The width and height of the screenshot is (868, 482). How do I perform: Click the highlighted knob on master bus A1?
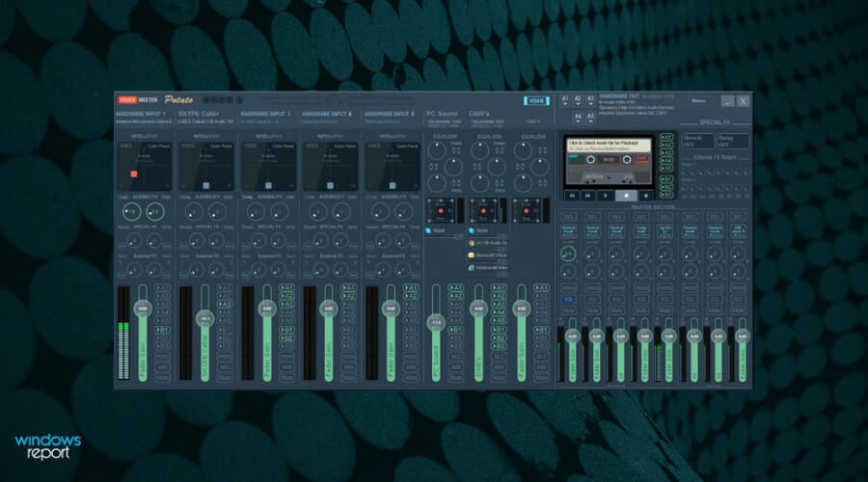click(x=568, y=254)
